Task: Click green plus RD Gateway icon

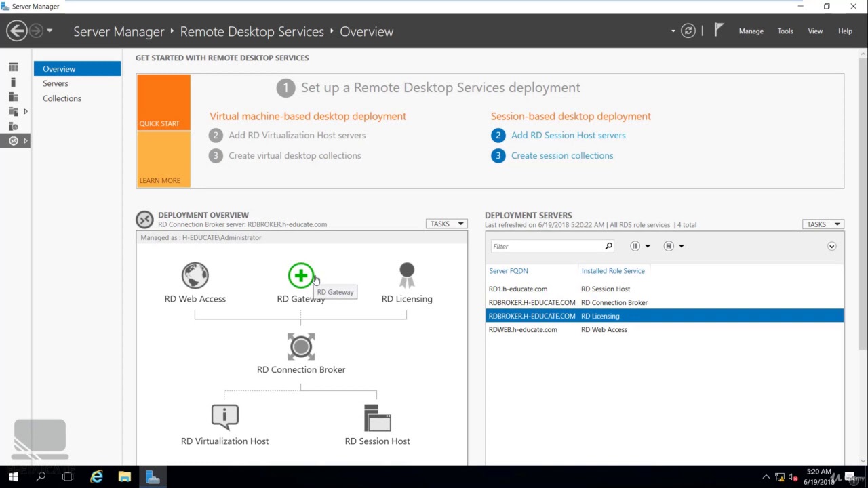Action: click(x=300, y=275)
